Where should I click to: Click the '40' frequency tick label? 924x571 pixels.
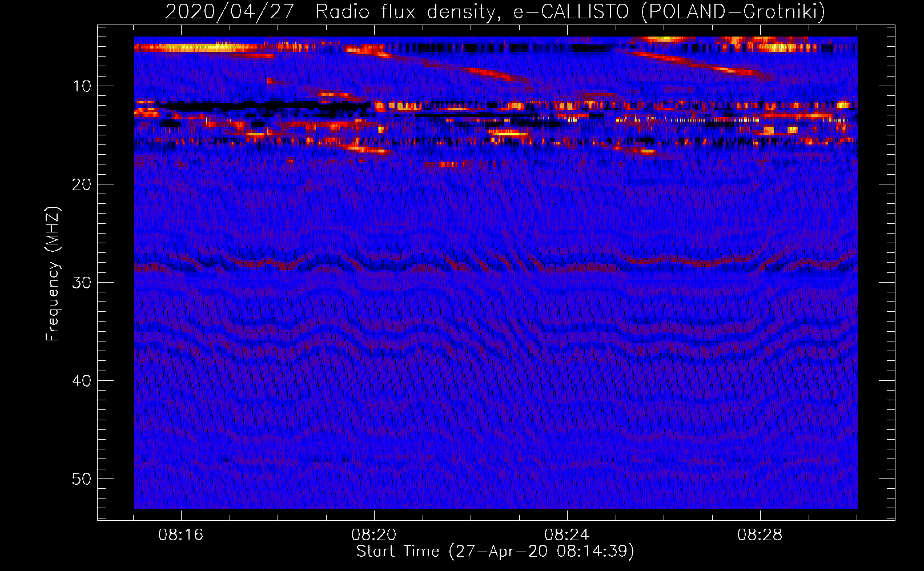(x=82, y=381)
